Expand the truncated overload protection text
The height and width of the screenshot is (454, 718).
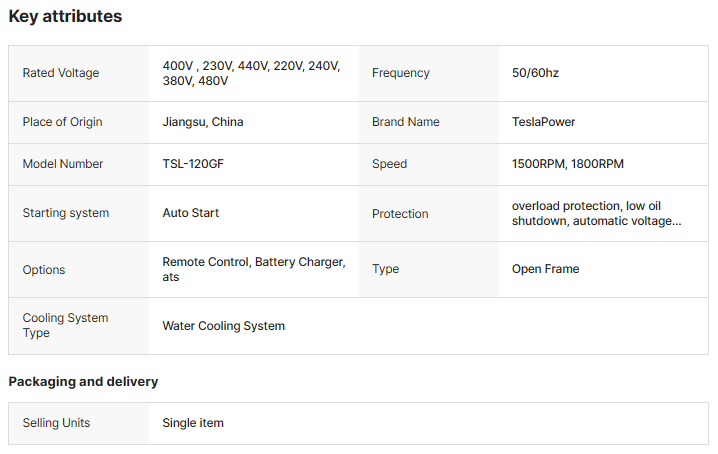pyautogui.click(x=596, y=213)
